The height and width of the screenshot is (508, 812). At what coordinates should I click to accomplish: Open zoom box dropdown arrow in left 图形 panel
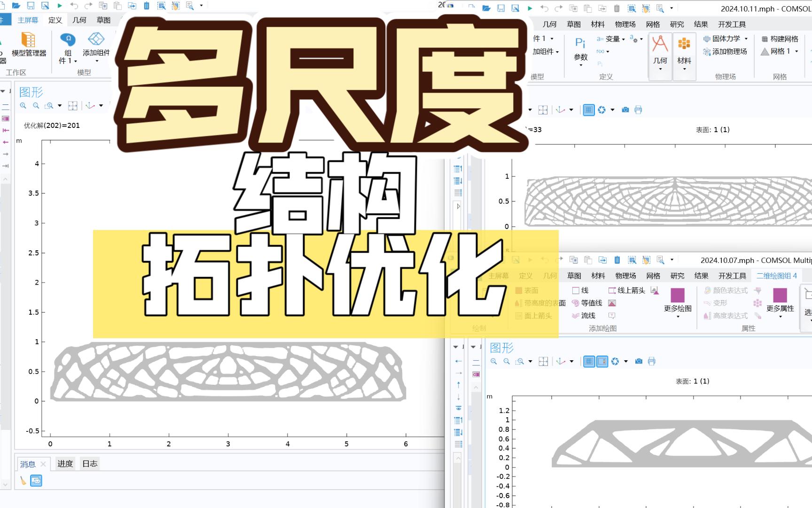pos(60,106)
